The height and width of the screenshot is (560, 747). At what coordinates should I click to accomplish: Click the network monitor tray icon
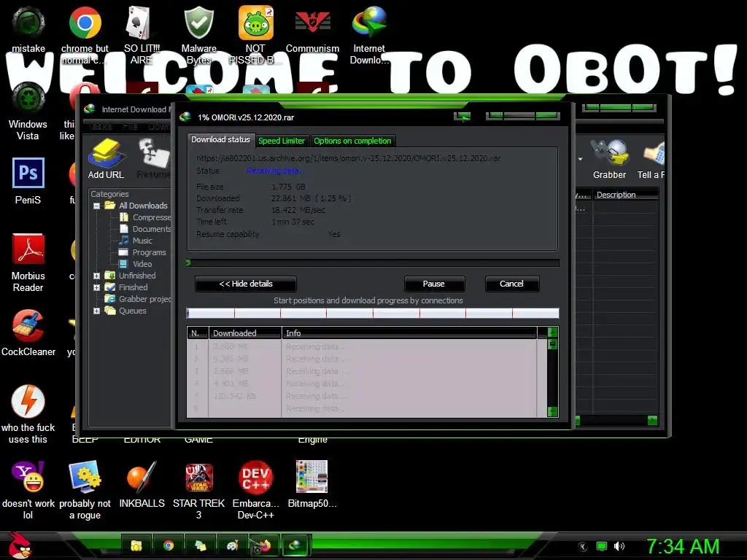tap(602, 546)
